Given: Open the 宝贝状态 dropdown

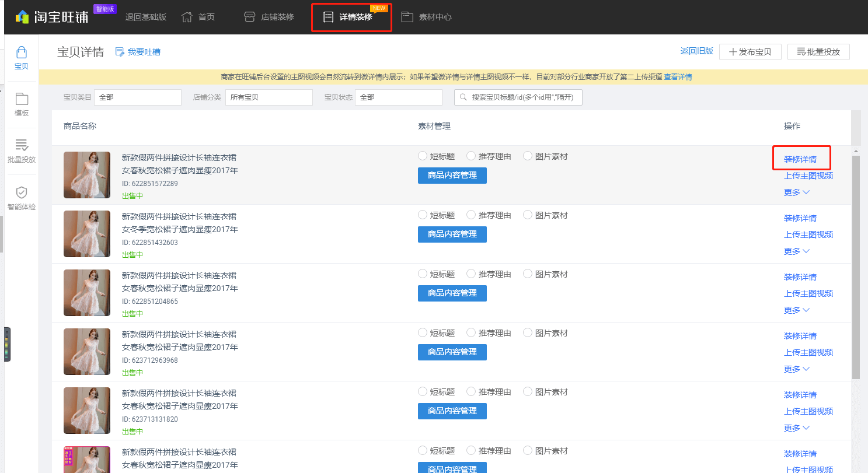Looking at the screenshot, I should tap(399, 97).
